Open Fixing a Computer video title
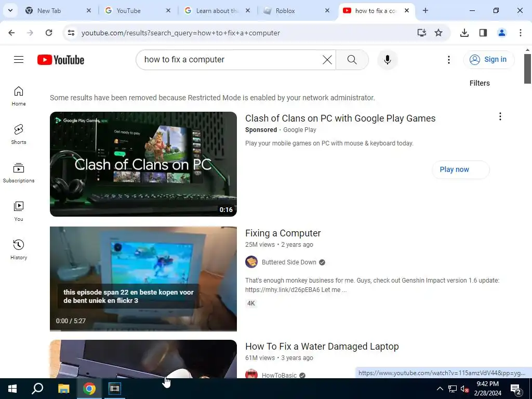The width and height of the screenshot is (532, 399). coord(283,233)
